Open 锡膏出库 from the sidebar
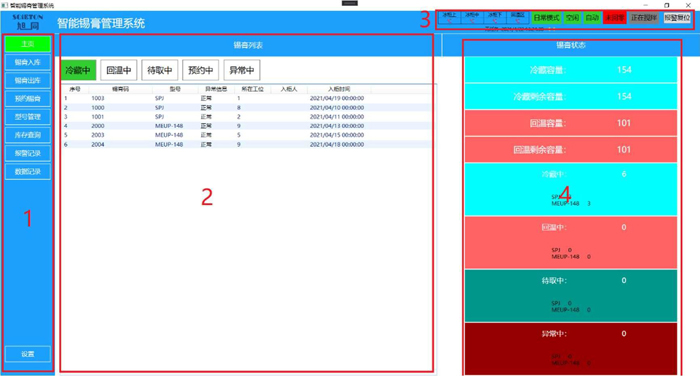This screenshot has height=376, width=700. [x=28, y=80]
